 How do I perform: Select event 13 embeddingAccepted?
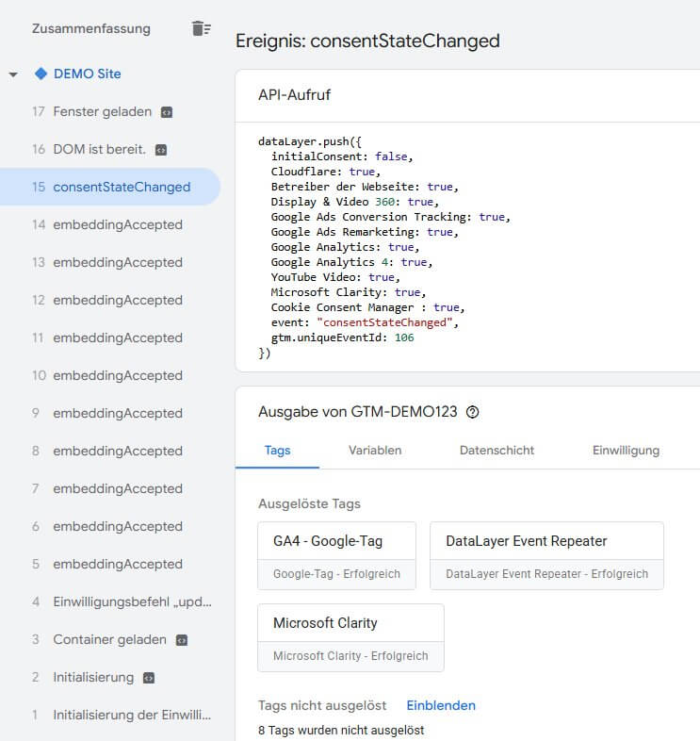[x=110, y=262]
